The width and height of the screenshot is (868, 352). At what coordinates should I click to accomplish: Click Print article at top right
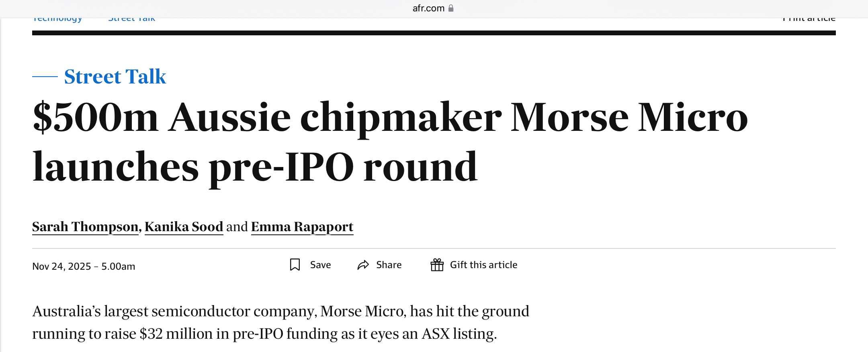point(809,19)
